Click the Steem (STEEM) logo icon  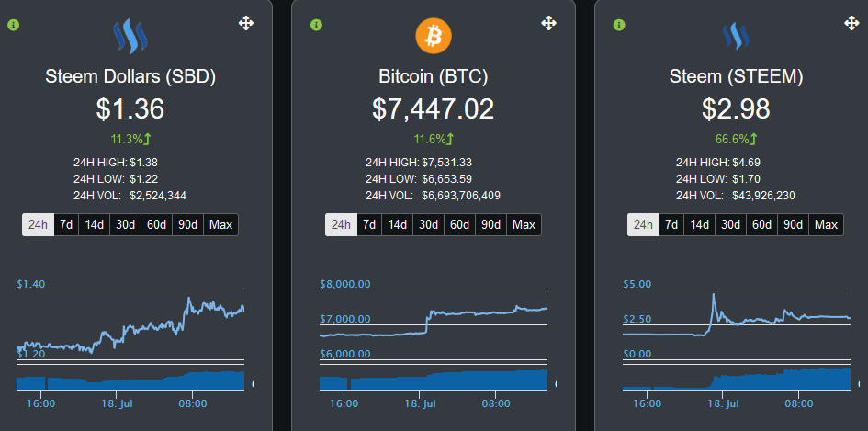pos(736,36)
